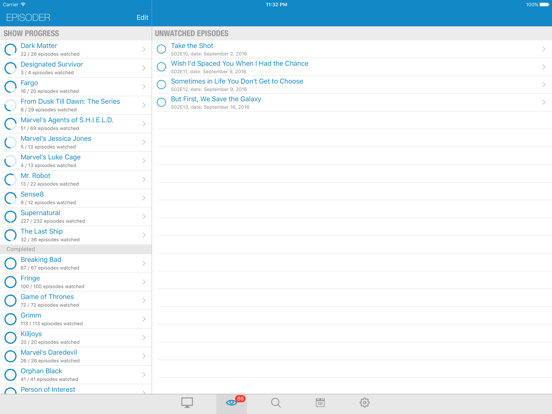Click Supernatural progress circle icon
552x414 pixels.
pyautogui.click(x=10, y=217)
